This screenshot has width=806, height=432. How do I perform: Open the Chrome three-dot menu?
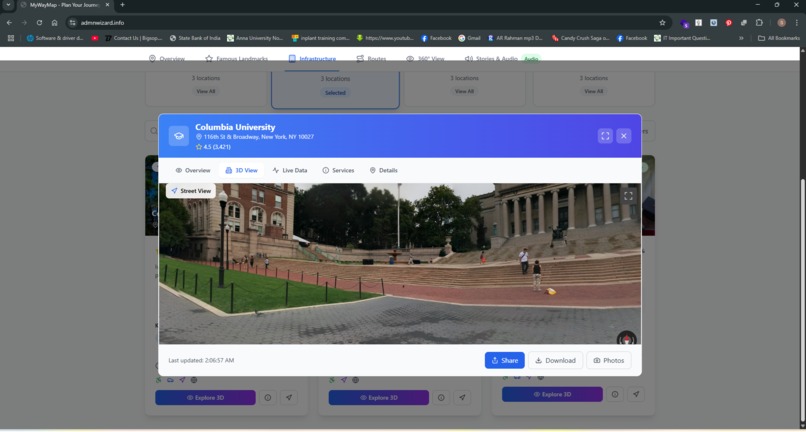797,23
